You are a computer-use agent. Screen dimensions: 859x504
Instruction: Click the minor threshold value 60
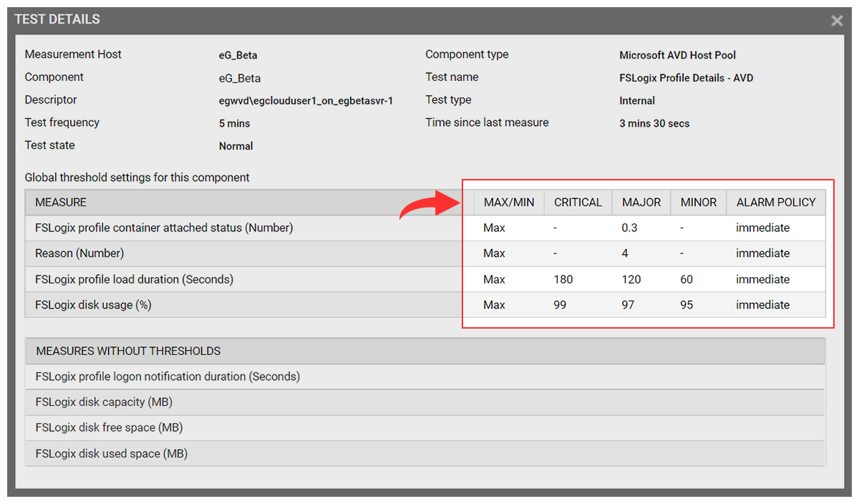(x=686, y=279)
